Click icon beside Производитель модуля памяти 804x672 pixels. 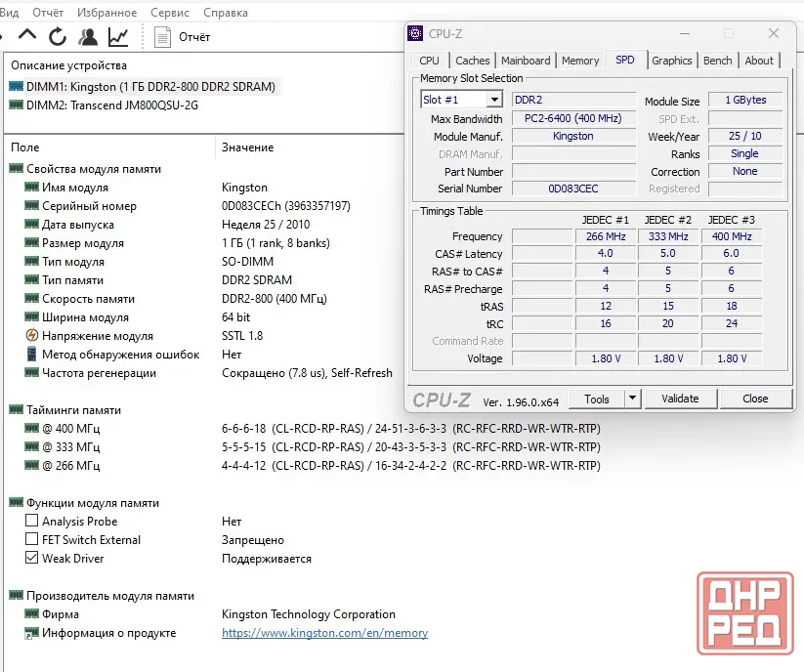16,595
